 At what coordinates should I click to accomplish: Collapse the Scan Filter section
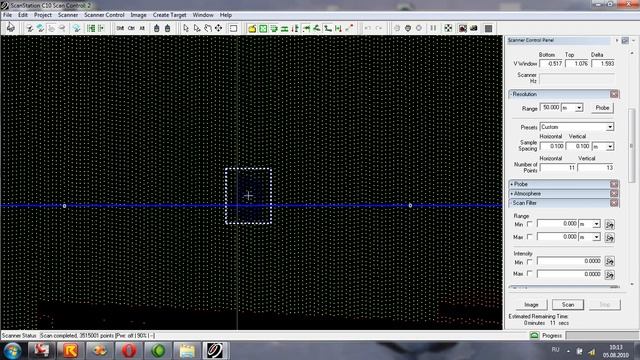[511, 203]
